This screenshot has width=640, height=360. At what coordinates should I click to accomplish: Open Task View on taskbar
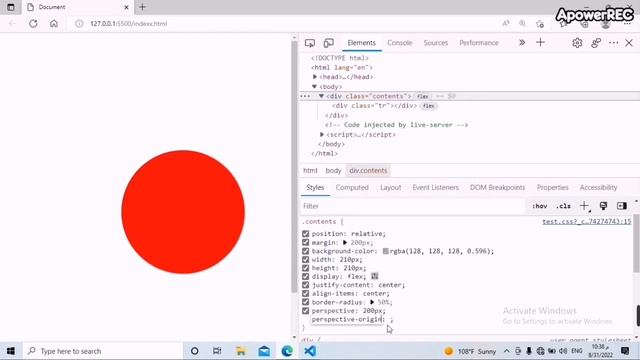click(x=217, y=351)
